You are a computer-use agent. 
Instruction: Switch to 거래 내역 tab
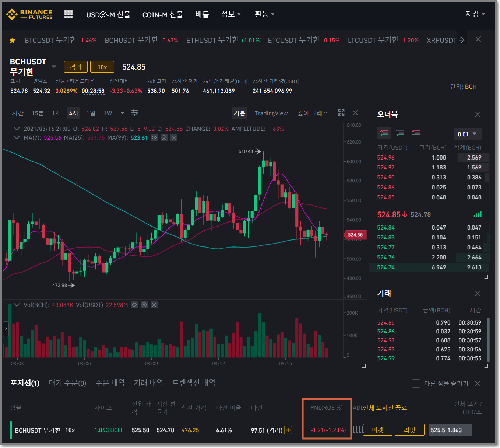click(x=148, y=383)
